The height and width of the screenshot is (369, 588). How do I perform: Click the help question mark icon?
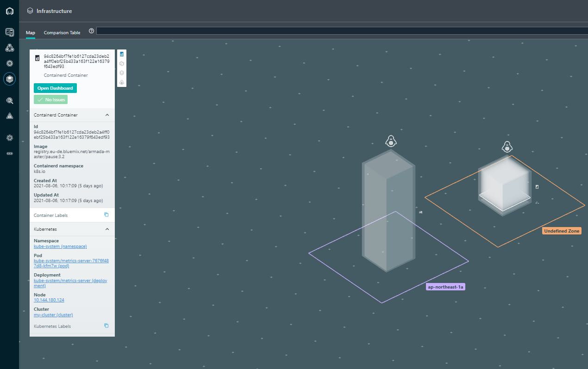91,31
